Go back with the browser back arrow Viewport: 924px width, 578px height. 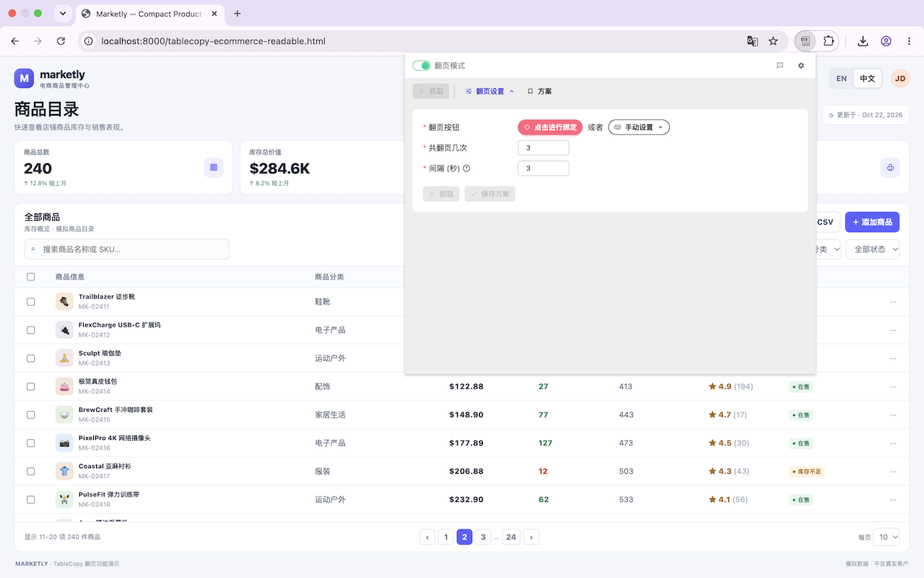(15, 41)
